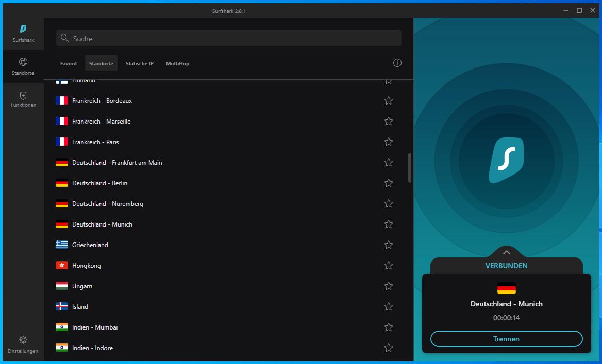This screenshot has height=364, width=602.
Task: Open Einstellungen gear in sidebar
Action: pyautogui.click(x=23, y=340)
